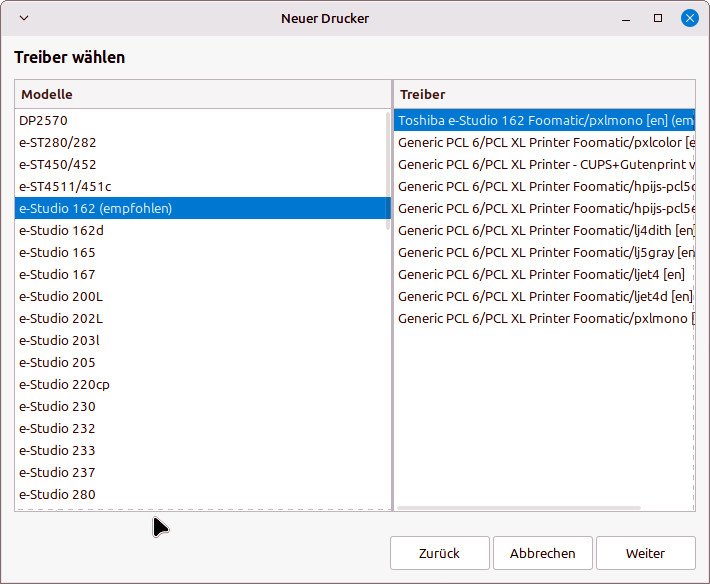Select model e-Studio 167
The image size is (710, 584).
202,274
